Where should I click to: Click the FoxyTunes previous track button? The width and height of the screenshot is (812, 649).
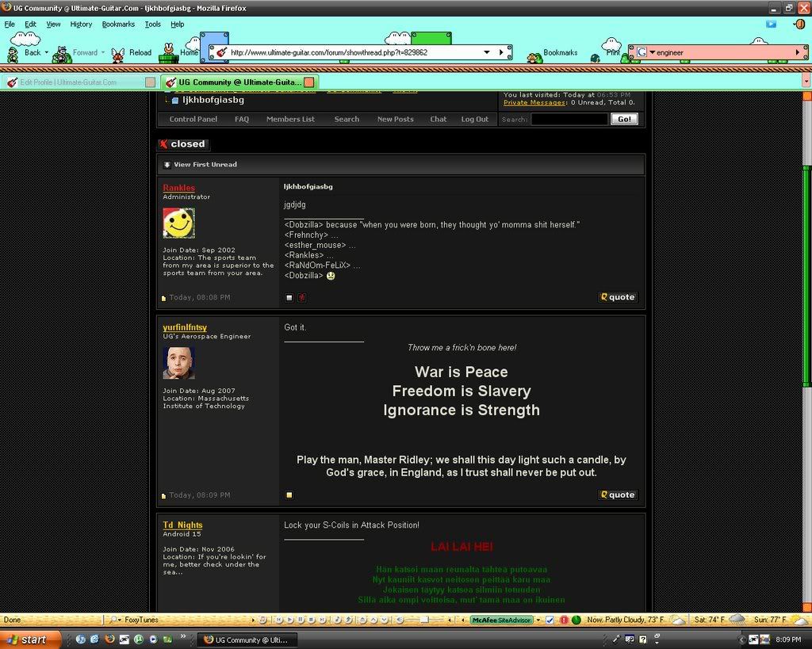pyautogui.click(x=279, y=620)
